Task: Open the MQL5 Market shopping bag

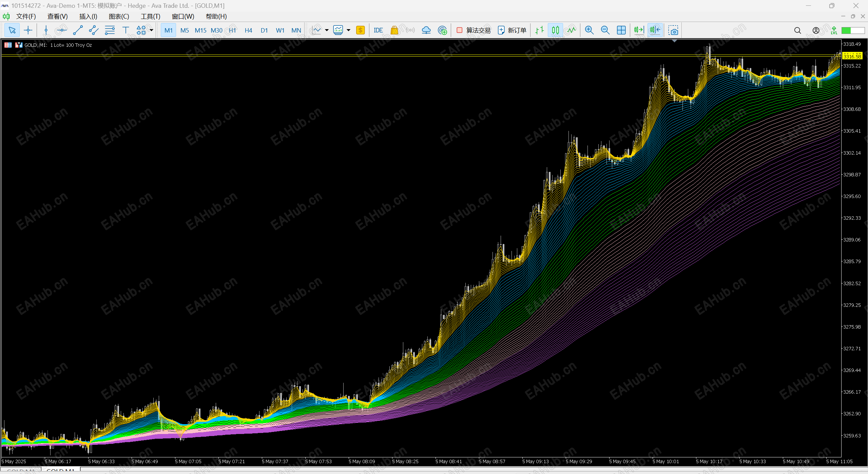Action: 394,30
